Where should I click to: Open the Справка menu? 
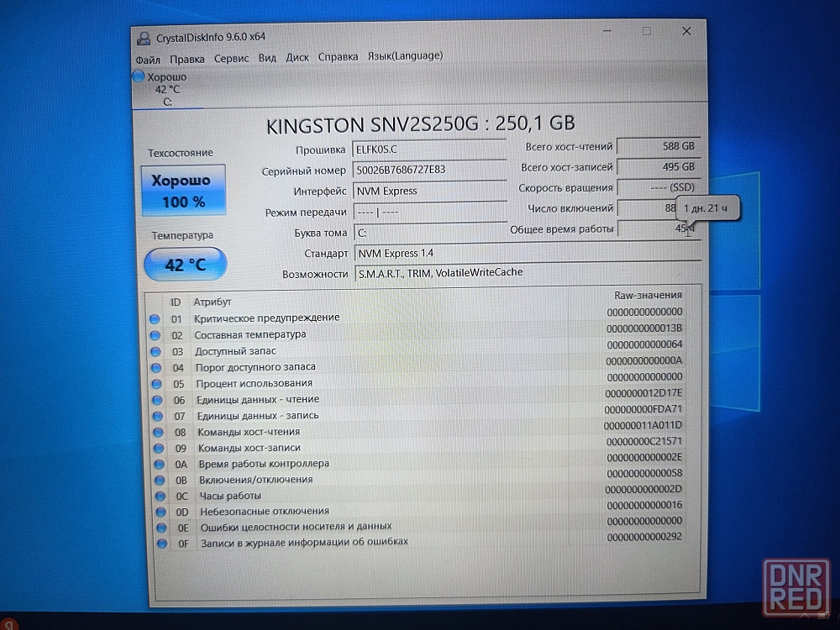(x=338, y=56)
